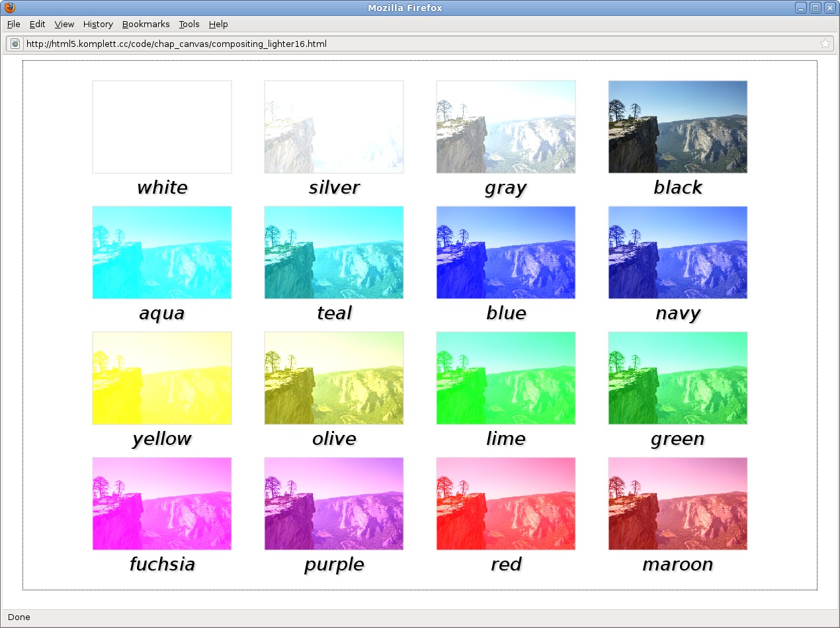Click the navy tinted photo

click(x=677, y=253)
